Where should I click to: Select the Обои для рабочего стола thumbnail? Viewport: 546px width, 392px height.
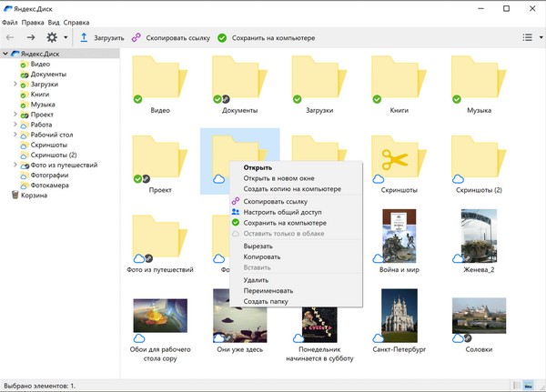coord(160,316)
